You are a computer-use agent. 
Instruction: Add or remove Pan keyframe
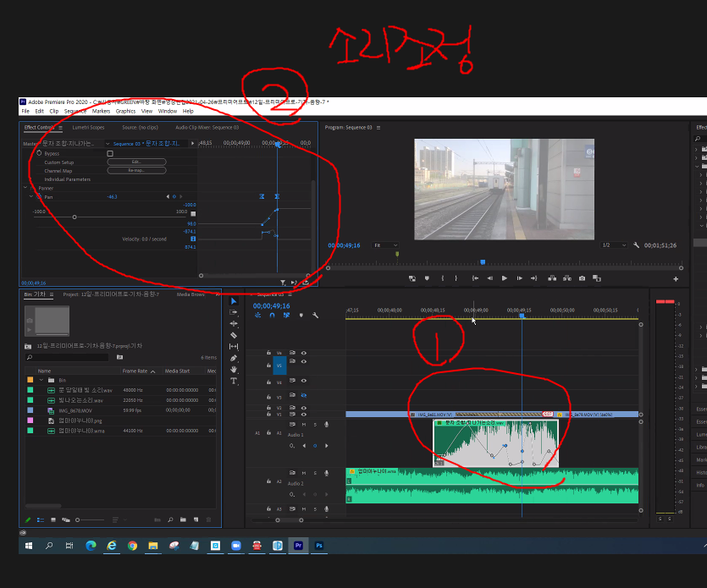(174, 196)
